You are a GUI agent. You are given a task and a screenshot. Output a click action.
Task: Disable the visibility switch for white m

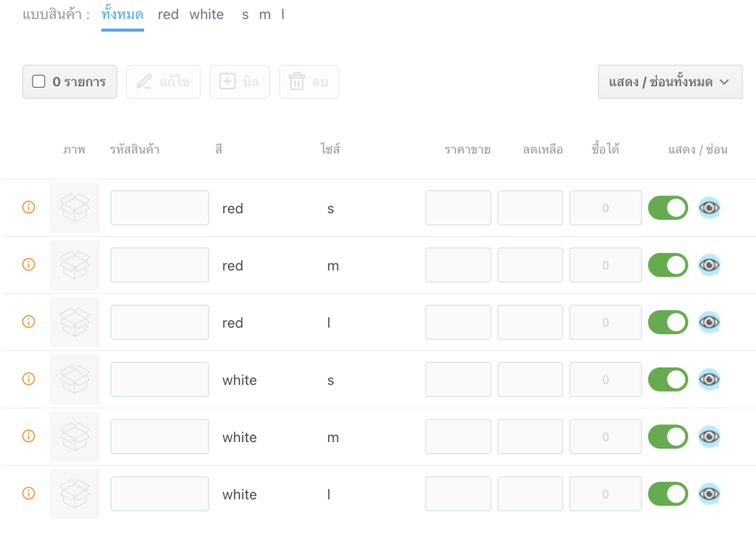667,437
